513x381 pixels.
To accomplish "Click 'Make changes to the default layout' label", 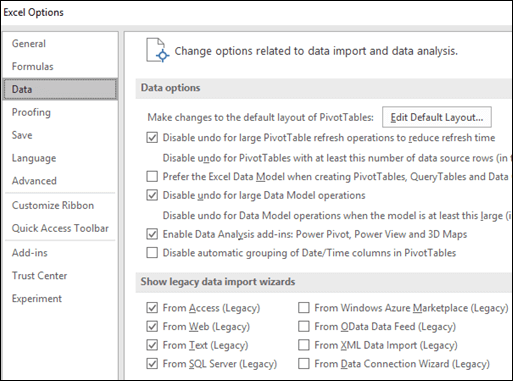I will pos(261,117).
